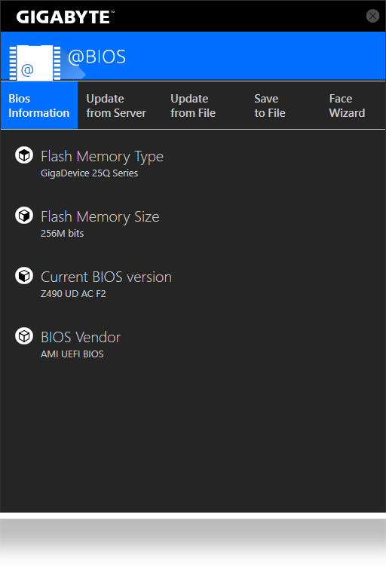Switch to the Bios Information tab
The image size is (386, 588).
tap(39, 106)
